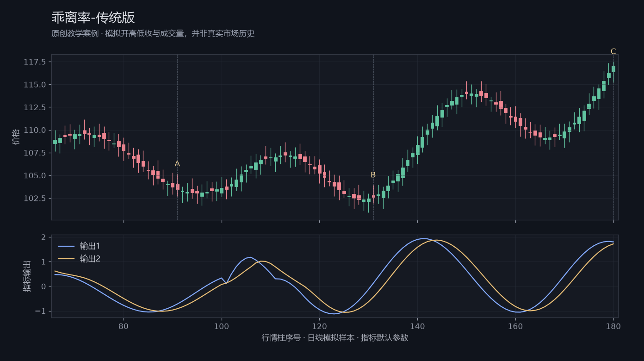This screenshot has height=361, width=644.
Task: Click the indicator tick label 2
Action: [x=43, y=237]
